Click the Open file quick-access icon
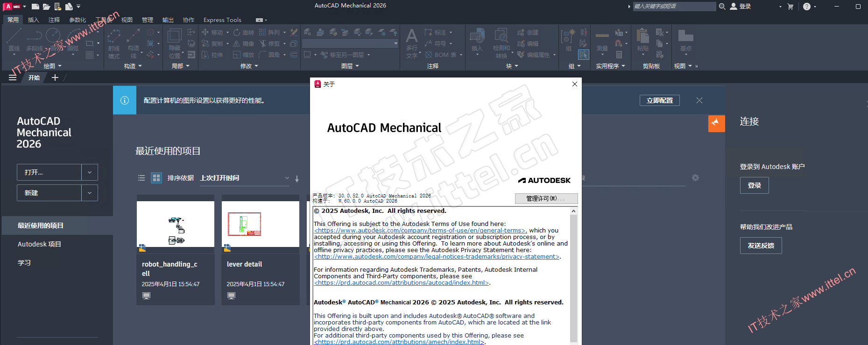Viewport: 868px width, 345px height. click(x=46, y=7)
